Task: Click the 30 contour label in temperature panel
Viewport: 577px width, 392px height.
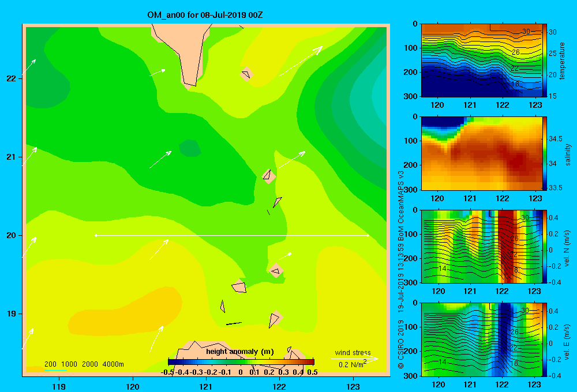Action: [x=526, y=32]
